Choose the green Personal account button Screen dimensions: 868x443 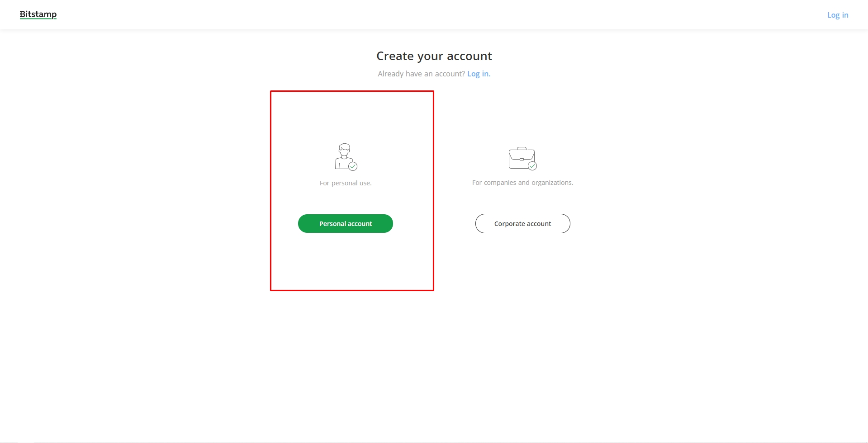click(346, 224)
